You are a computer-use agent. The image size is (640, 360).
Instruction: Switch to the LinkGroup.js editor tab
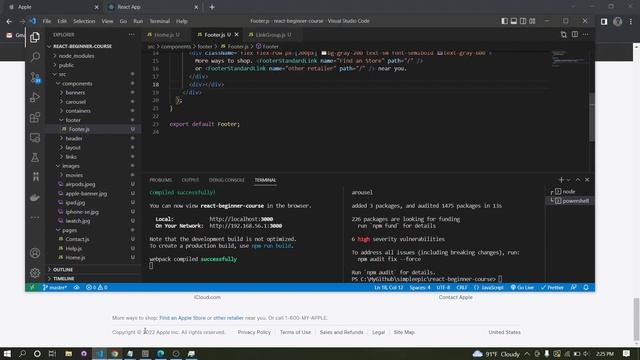point(273,35)
